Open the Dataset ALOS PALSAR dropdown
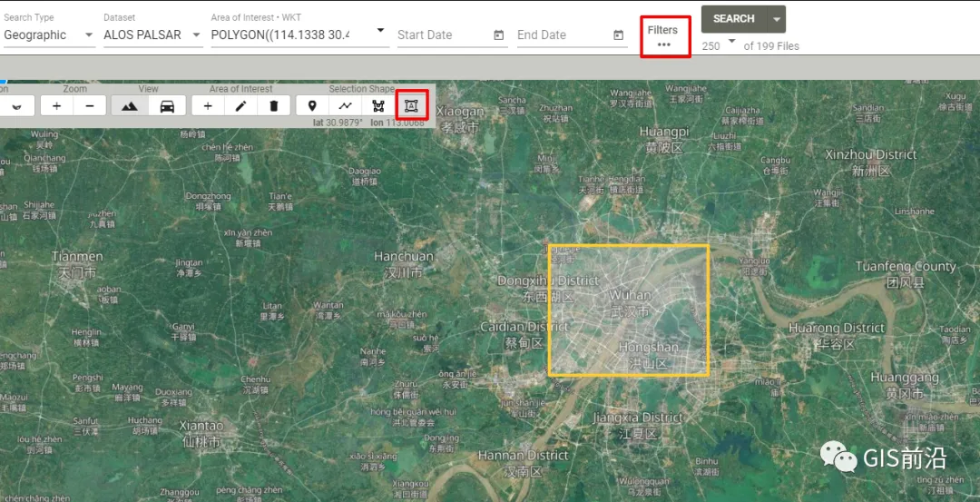This screenshot has width=980, height=502. 153,35
